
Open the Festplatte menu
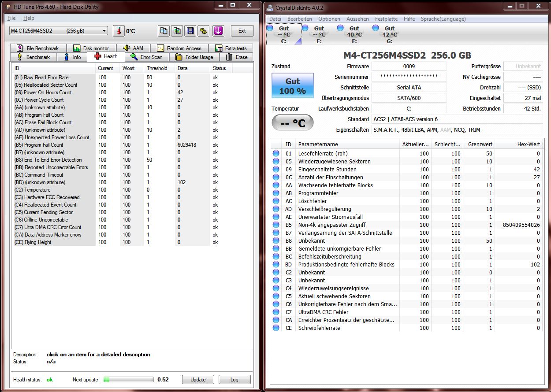pyautogui.click(x=386, y=19)
